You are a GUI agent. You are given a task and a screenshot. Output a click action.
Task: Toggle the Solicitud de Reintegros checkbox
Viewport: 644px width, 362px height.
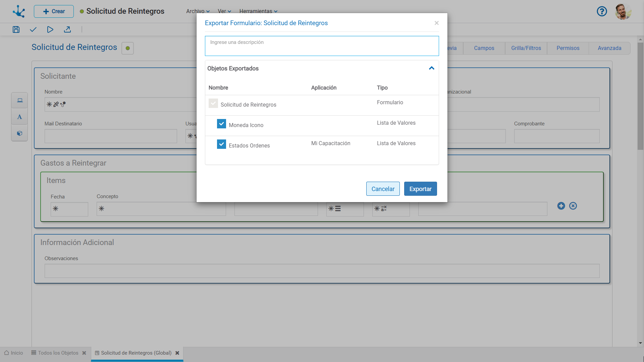[213, 103]
